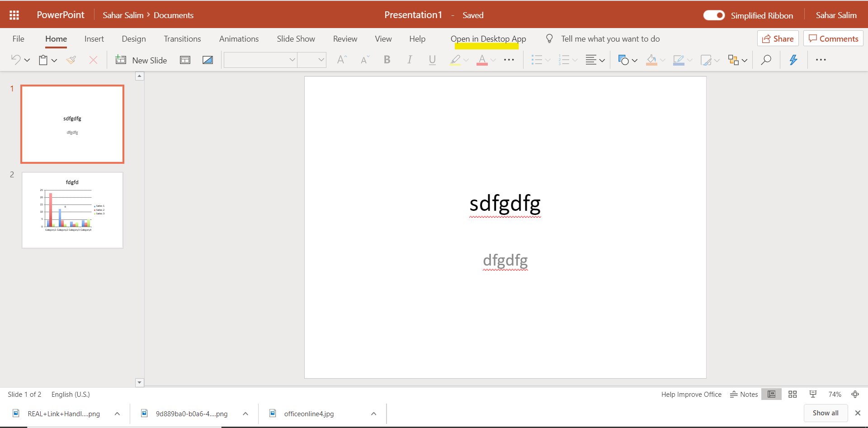The width and height of the screenshot is (868, 428).
Task: Toggle the Simplified Ribbon switch
Action: click(x=714, y=15)
